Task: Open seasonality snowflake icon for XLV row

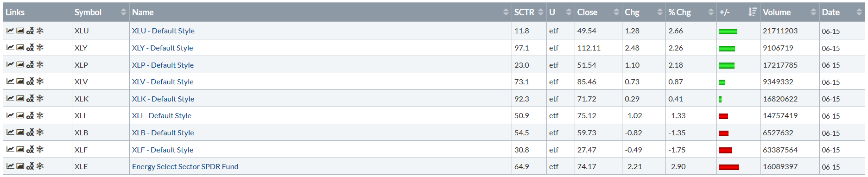Action: click(40, 81)
